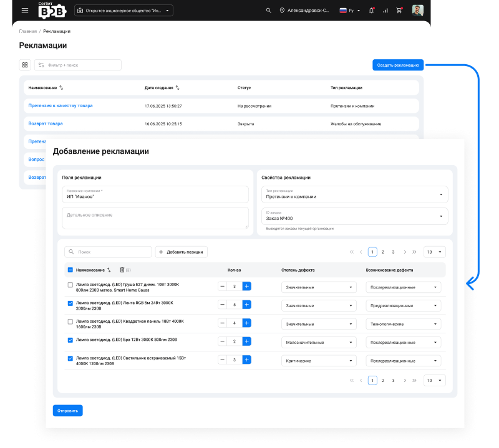Uncheck the Лента RGB 5м lamp row
499x448 pixels.
pyautogui.click(x=70, y=305)
